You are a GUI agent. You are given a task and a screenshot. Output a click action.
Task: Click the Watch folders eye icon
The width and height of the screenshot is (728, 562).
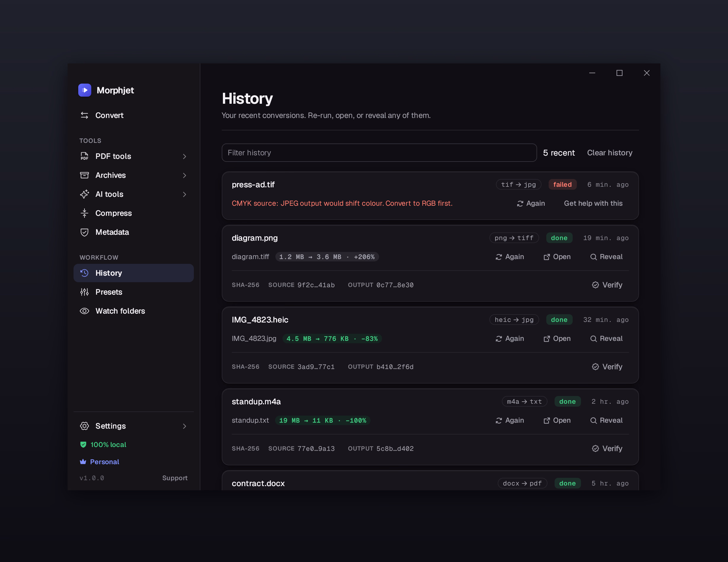click(84, 311)
